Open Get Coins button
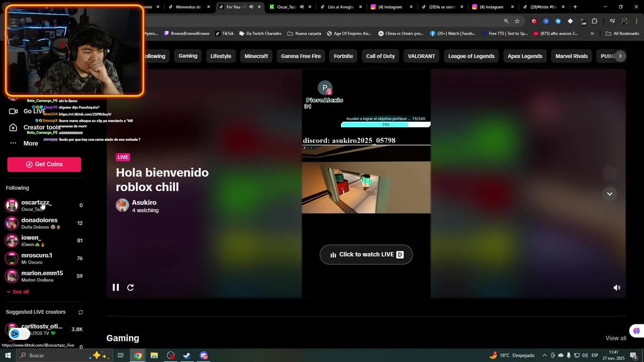Screen dimensions: 644x362 click(x=44, y=164)
